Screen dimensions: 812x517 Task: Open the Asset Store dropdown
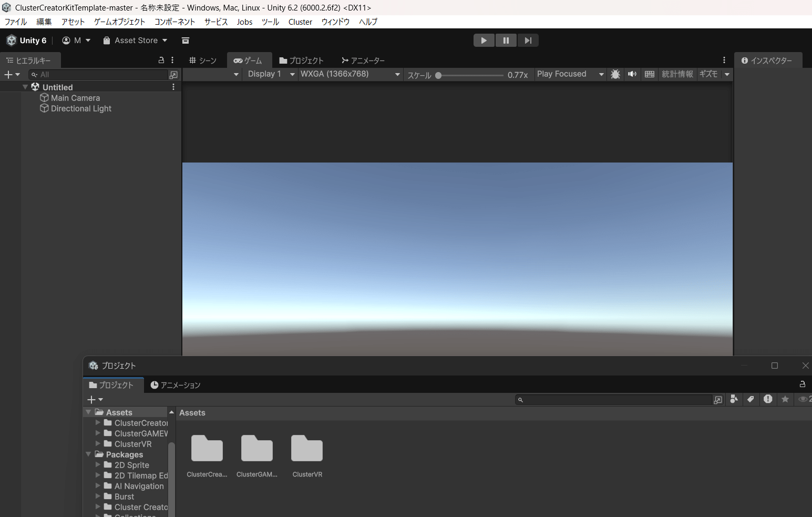tap(135, 40)
